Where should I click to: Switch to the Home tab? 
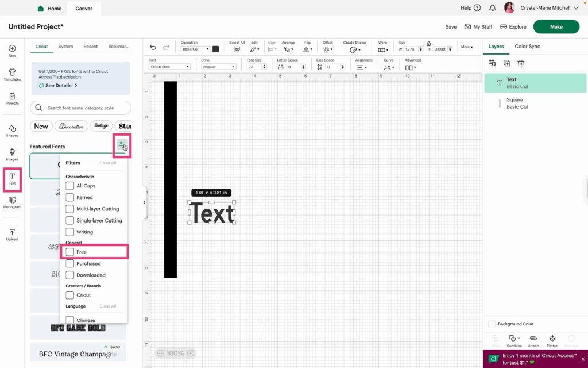(x=49, y=8)
